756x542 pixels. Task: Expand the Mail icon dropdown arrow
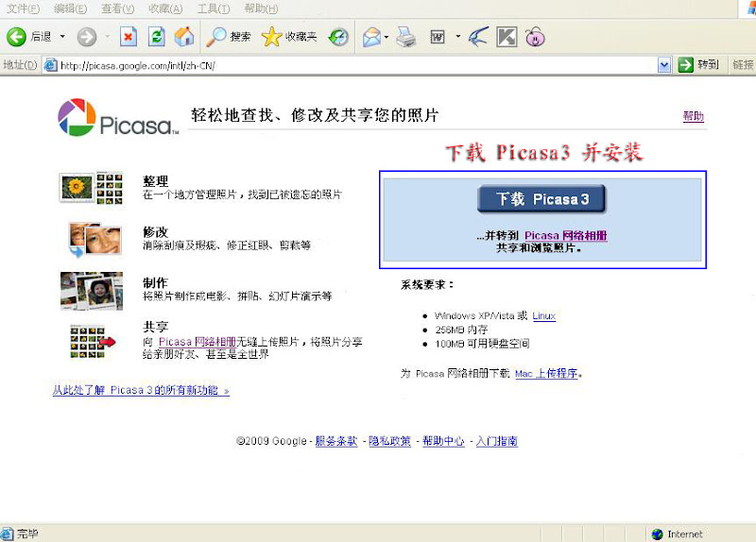click(x=387, y=37)
